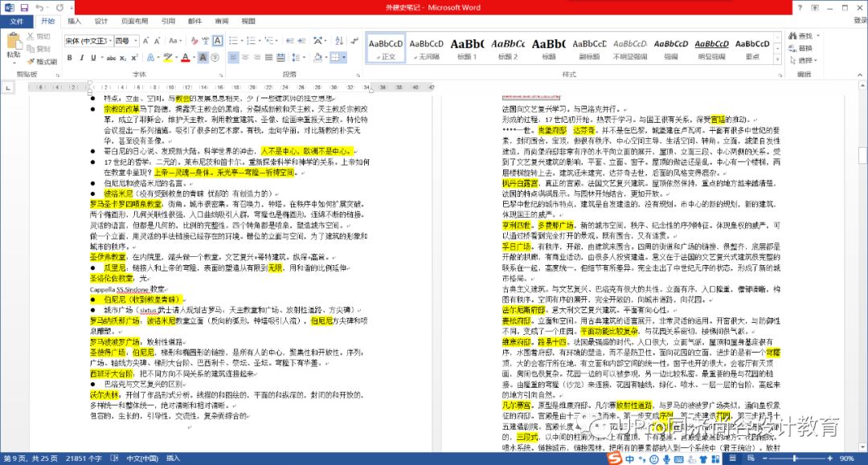Click the Grow Font icon
The image size is (868, 465).
145,41
